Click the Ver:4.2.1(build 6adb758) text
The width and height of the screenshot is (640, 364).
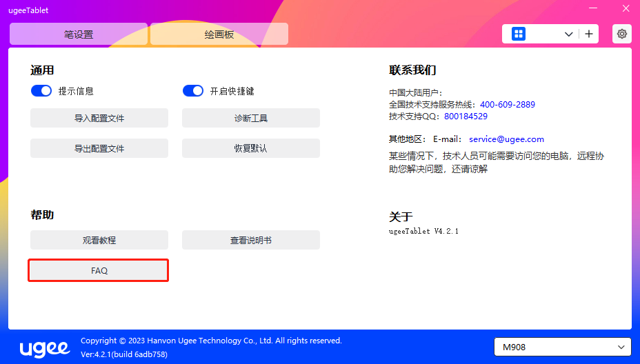[x=124, y=354]
